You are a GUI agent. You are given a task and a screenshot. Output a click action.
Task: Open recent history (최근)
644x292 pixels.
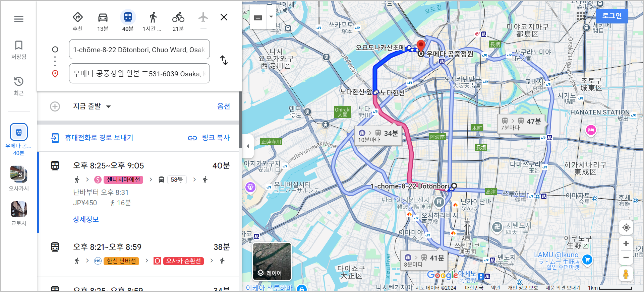(x=19, y=86)
